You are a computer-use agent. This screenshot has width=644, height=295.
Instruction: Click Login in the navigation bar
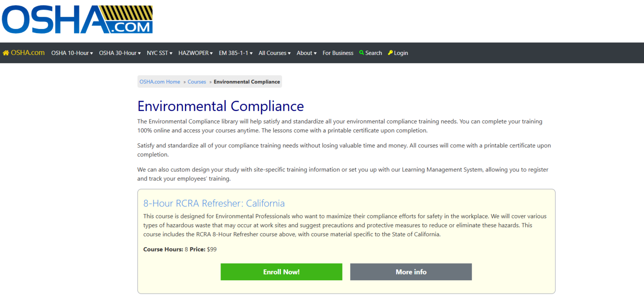(400, 52)
